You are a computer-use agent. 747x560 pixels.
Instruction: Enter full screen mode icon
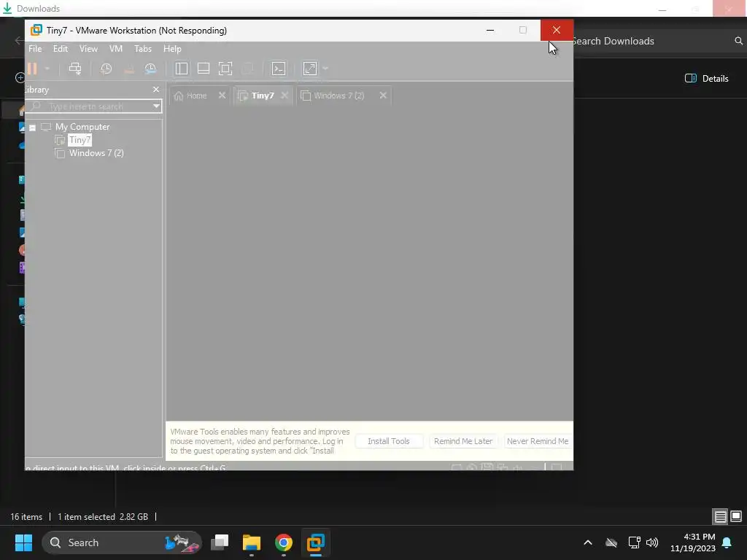click(x=225, y=69)
